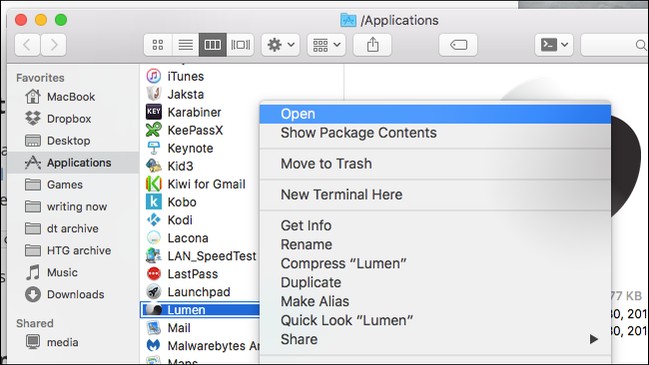Switch to list view
The height and width of the screenshot is (365, 649).
pyautogui.click(x=185, y=44)
